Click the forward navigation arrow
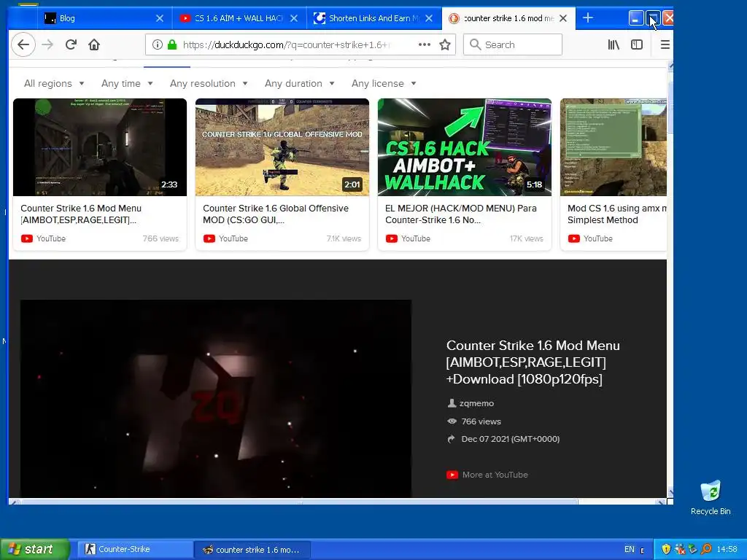747x560 pixels. click(x=47, y=44)
